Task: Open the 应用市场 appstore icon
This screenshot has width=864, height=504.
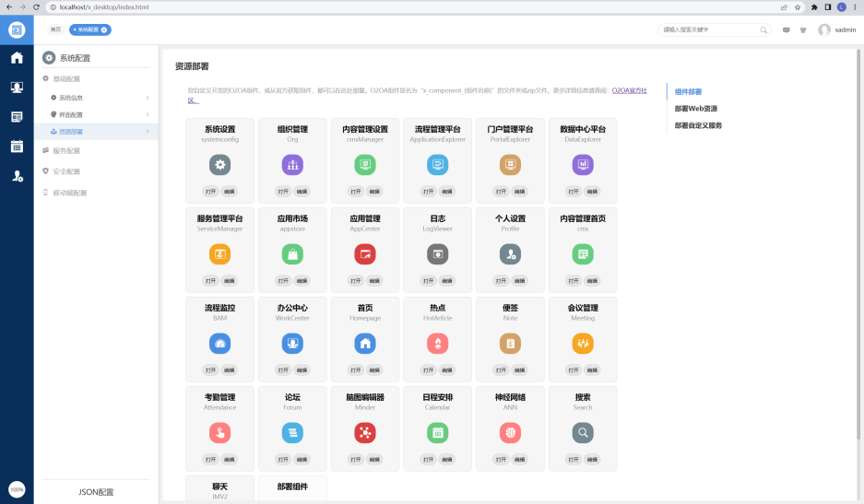Action: (x=292, y=254)
